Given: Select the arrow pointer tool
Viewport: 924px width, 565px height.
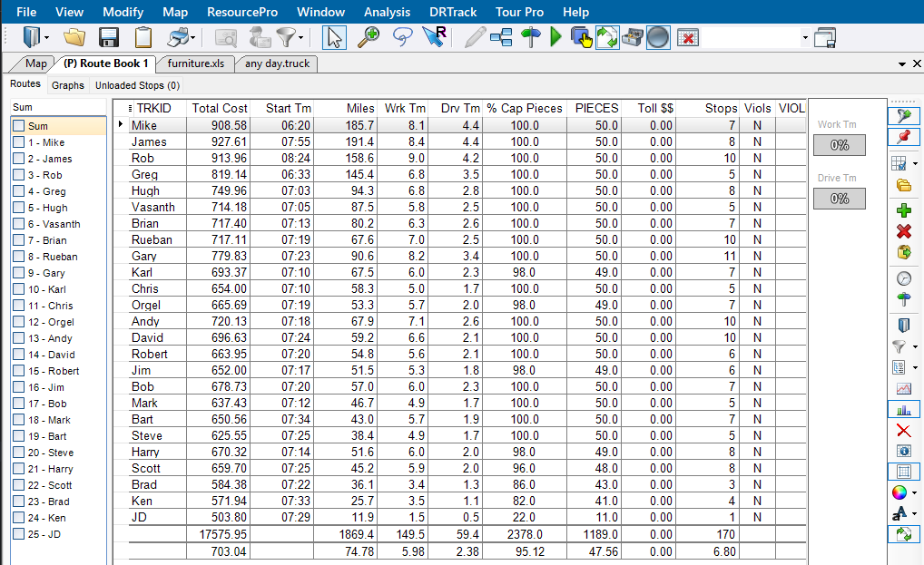Looking at the screenshot, I should [335, 38].
